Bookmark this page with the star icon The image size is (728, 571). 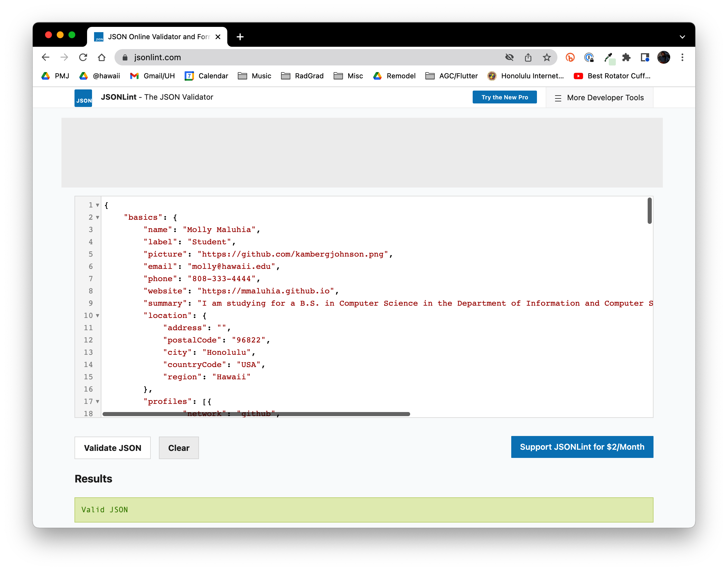(547, 58)
